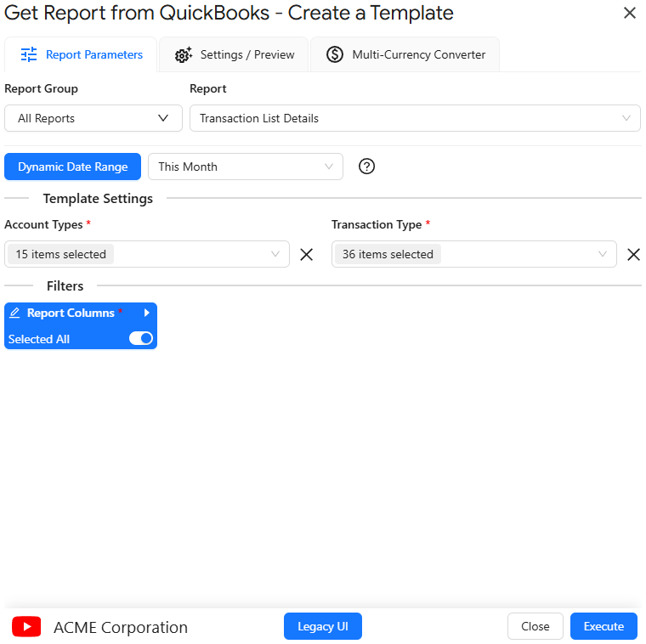Expand Report Columns with the right arrow
Screen dimensions: 646x644
pyautogui.click(x=146, y=313)
